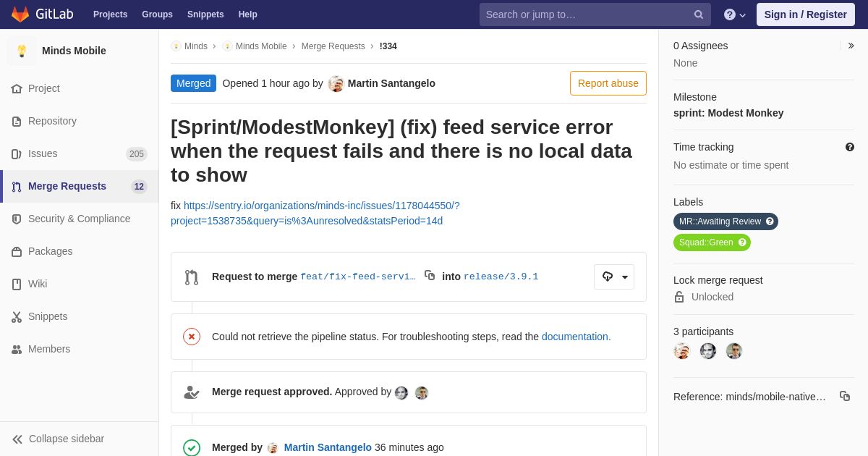
Task: Collapse the right sidebar with double chevron
Action: (x=851, y=46)
